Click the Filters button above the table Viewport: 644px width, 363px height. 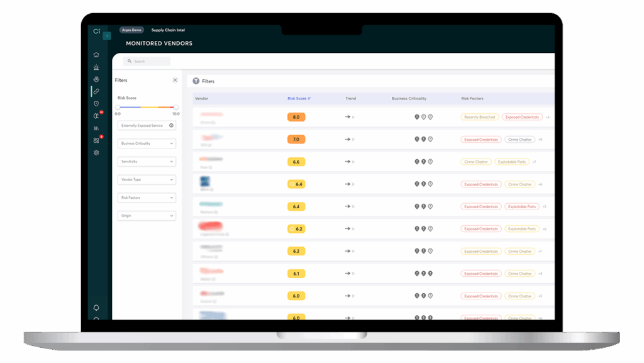click(204, 81)
